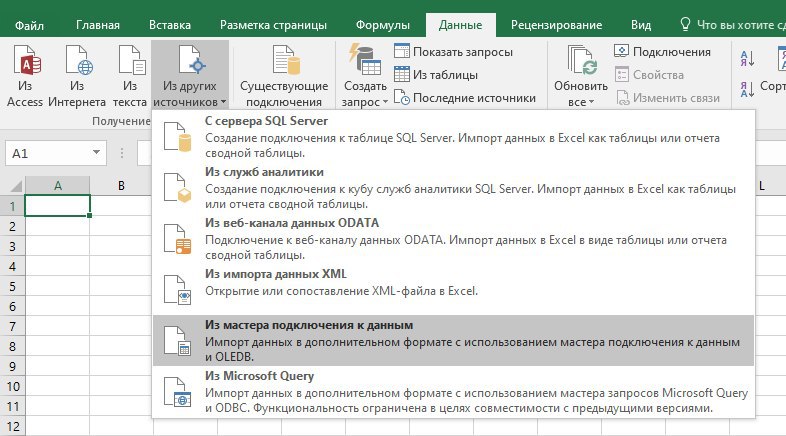Open the Name Box dropdown arrow
Image resolution: width=786 pixels, height=436 pixels.
pyautogui.click(x=96, y=152)
